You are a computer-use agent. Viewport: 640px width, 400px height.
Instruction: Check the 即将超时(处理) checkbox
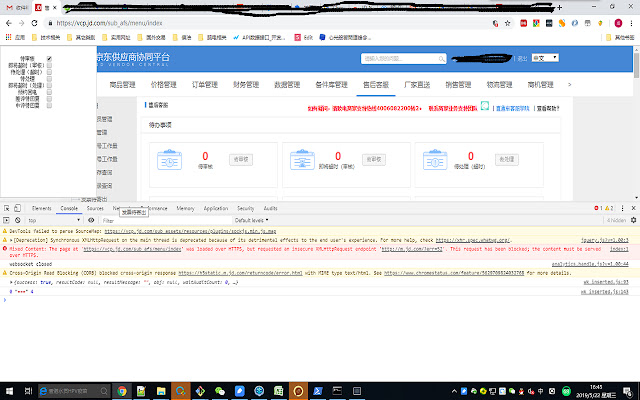pos(49,85)
